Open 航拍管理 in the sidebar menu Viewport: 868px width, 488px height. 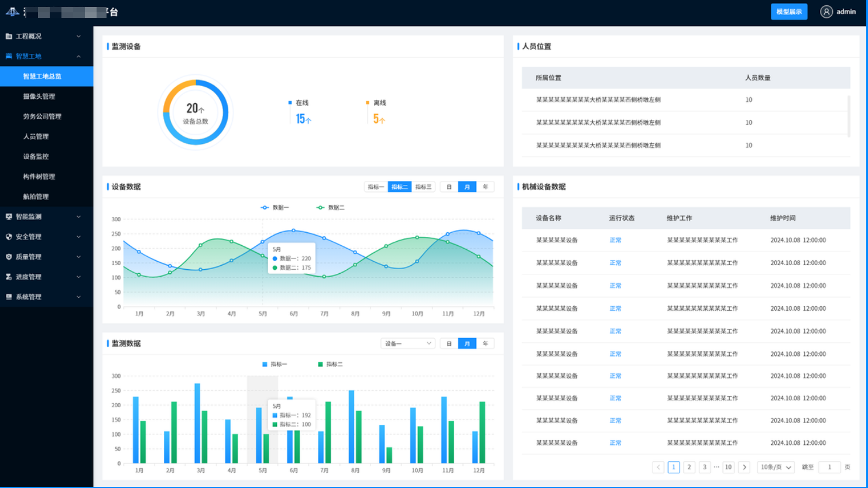(36, 197)
